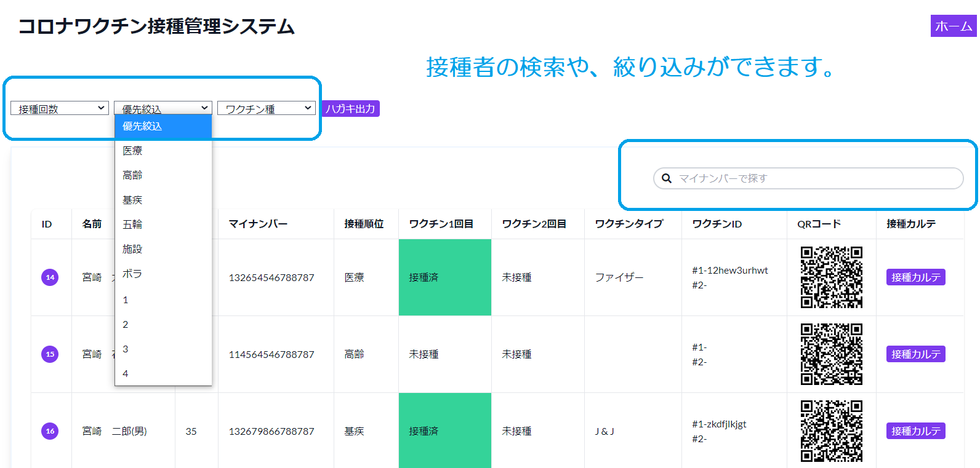Choose 五輪 from priority filter
980x468 pixels.
[x=163, y=224]
